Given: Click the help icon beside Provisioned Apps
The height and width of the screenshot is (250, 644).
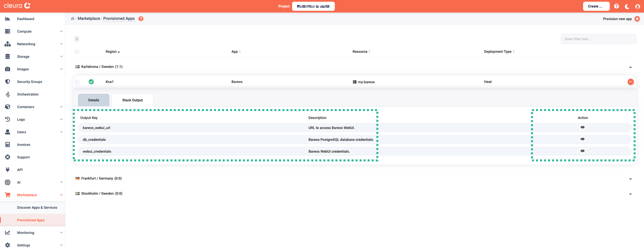Looking at the screenshot, I should point(141,19).
